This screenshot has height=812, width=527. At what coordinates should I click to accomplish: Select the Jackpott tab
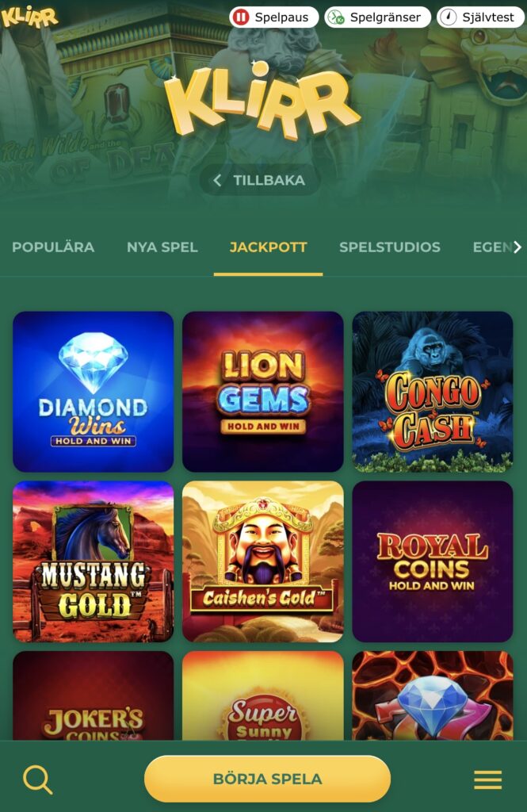(x=268, y=247)
